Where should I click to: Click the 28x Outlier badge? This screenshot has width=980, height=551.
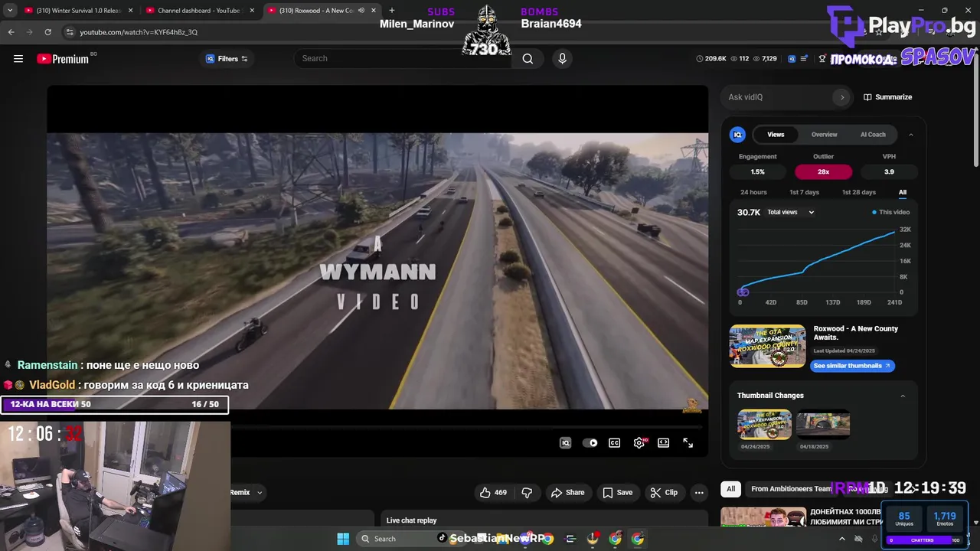[823, 171]
